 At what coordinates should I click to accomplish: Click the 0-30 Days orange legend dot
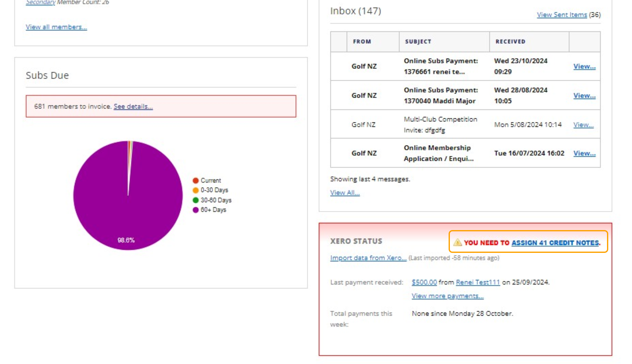(x=196, y=190)
